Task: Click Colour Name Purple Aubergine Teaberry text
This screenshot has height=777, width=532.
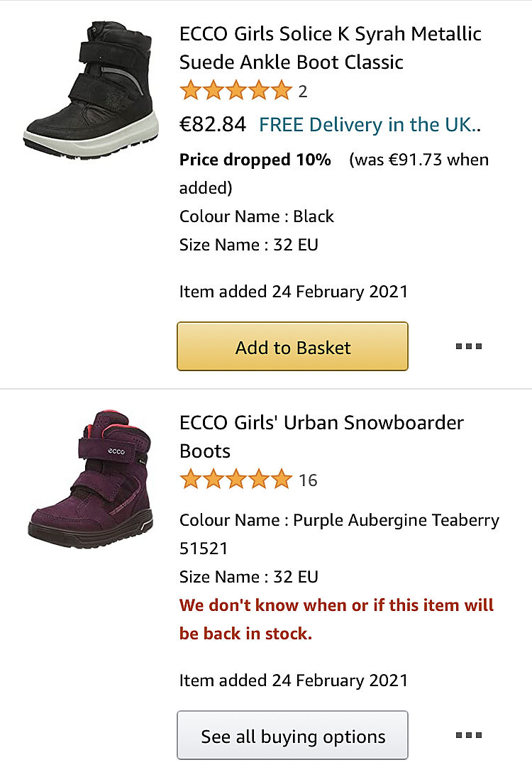Action: coord(339,520)
